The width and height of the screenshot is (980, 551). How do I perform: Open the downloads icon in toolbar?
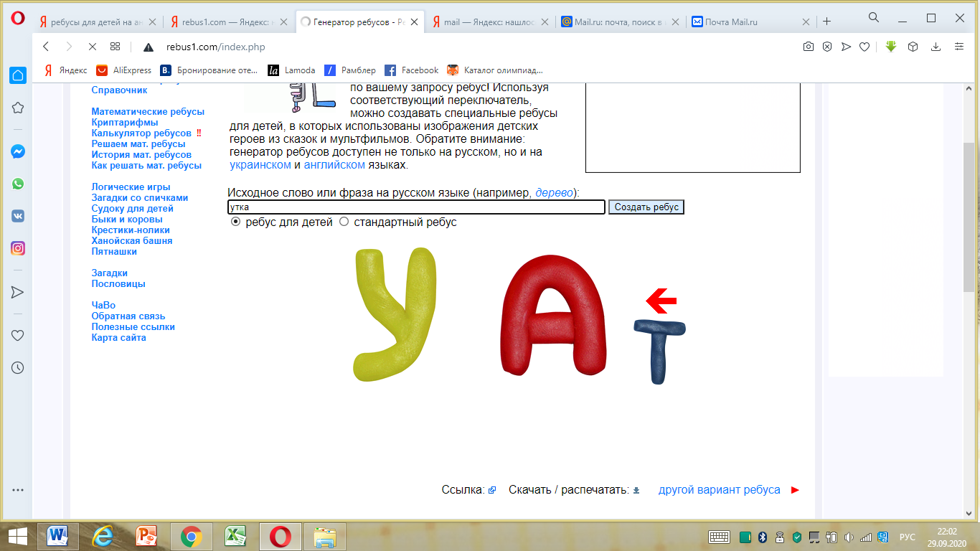point(936,47)
